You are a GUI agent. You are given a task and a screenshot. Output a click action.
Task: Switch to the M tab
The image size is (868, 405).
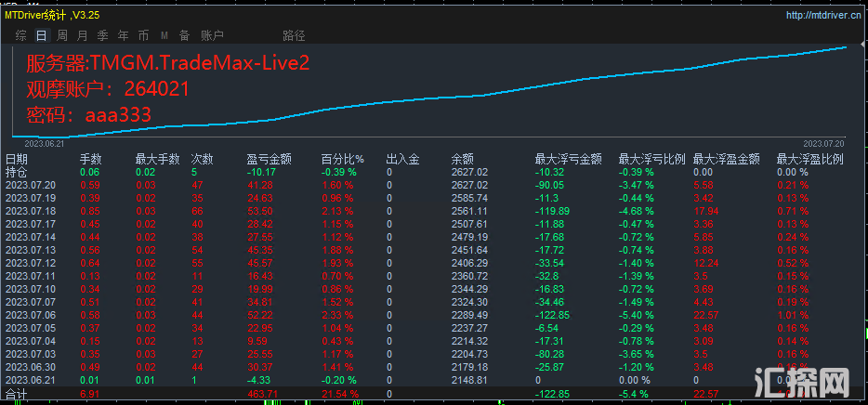(164, 36)
